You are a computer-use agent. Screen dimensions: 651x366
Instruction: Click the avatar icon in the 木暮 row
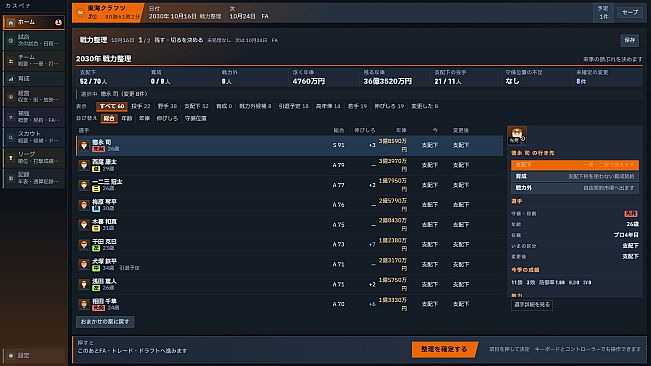(x=84, y=225)
